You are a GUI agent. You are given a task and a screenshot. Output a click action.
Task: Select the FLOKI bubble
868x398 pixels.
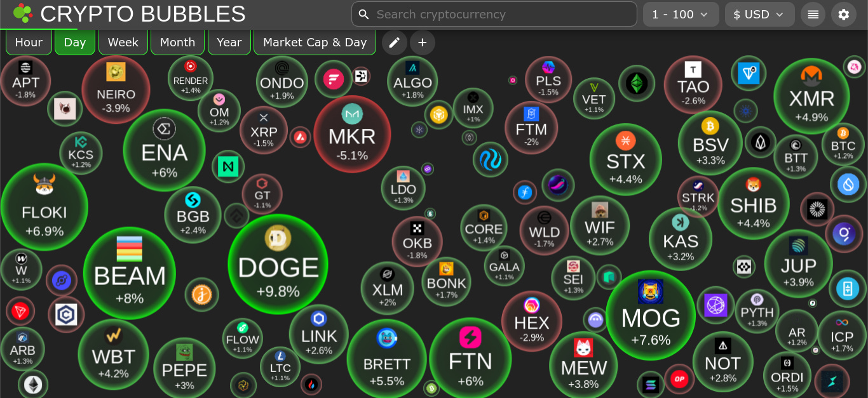pos(44,207)
